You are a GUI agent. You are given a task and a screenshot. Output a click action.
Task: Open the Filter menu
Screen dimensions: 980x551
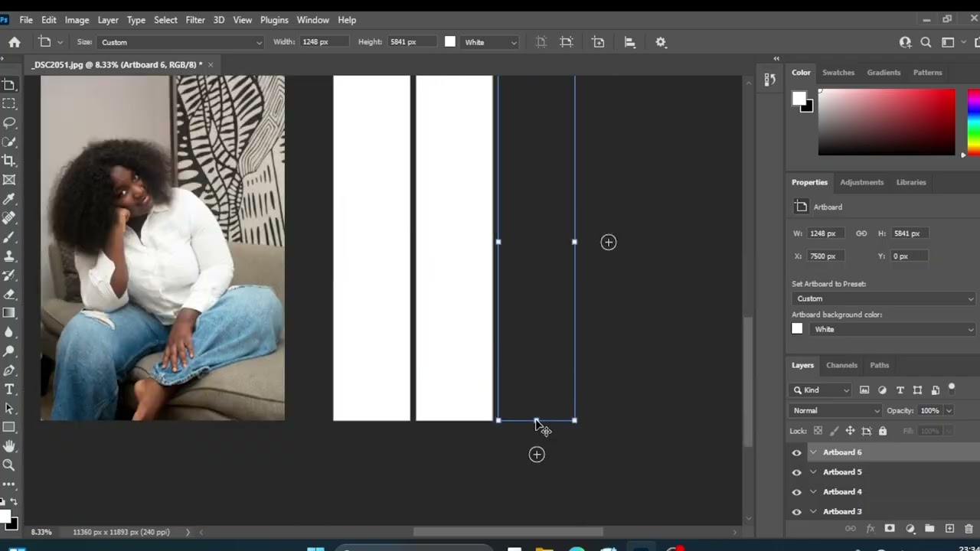pyautogui.click(x=195, y=20)
